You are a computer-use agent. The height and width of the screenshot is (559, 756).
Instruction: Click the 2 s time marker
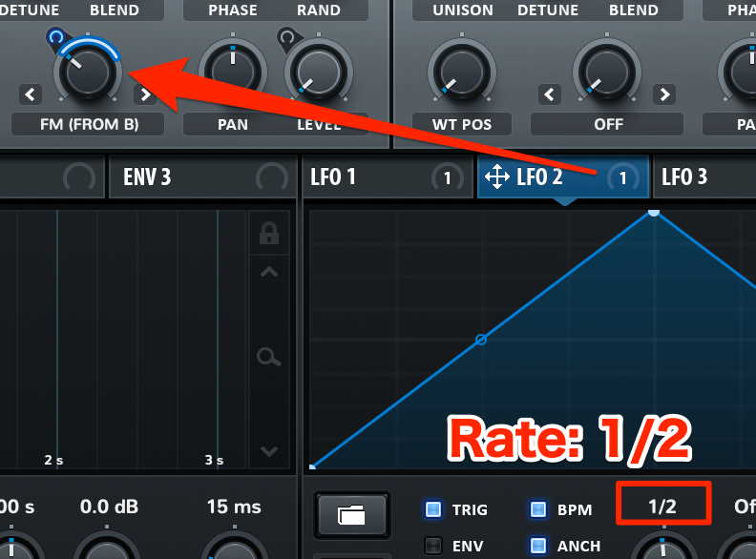pyautogui.click(x=53, y=460)
